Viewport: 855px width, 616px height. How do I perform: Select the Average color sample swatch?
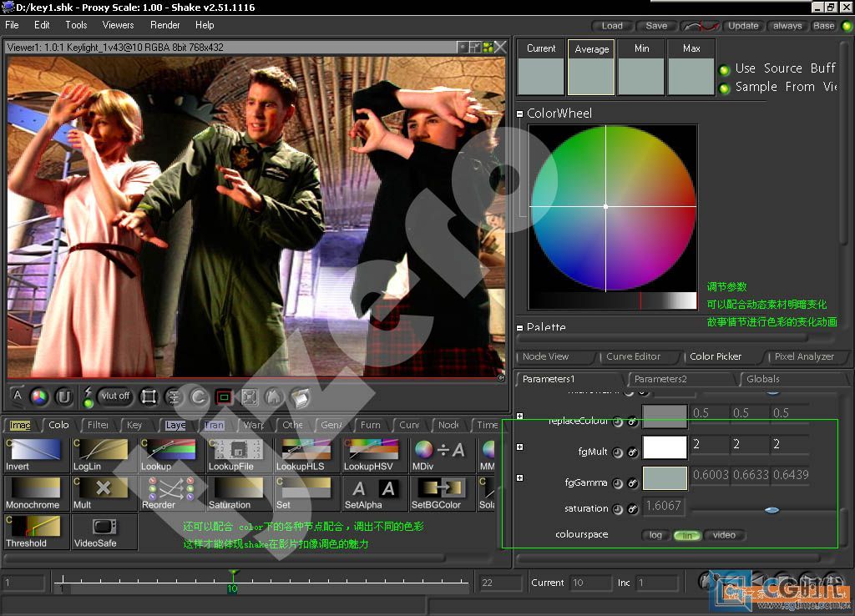tap(591, 68)
